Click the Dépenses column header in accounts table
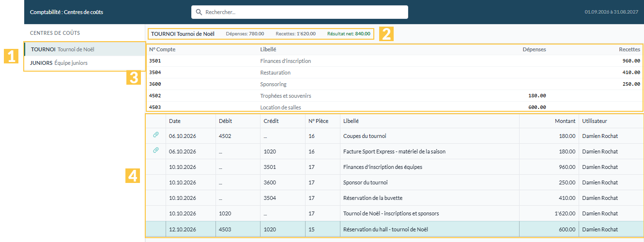The width and height of the screenshot is (644, 242). coord(534,49)
